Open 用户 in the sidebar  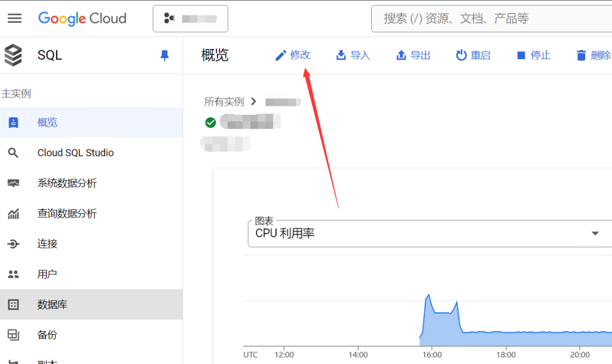click(91, 274)
